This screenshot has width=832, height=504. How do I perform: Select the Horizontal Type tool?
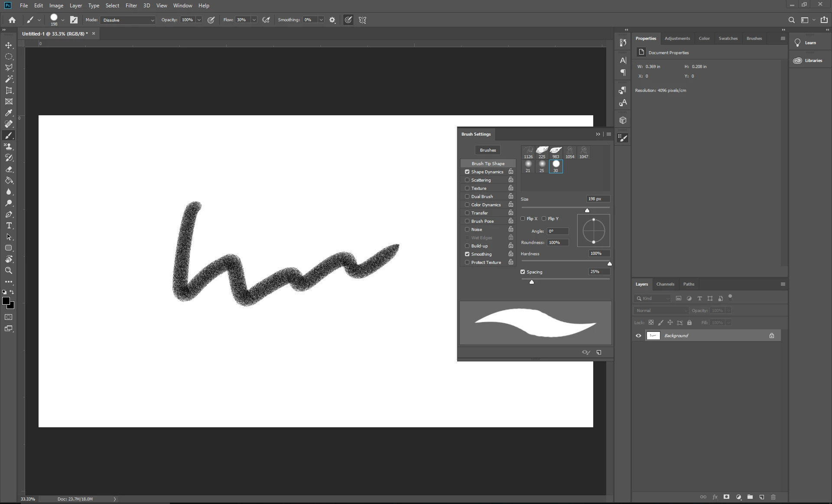[9, 226]
